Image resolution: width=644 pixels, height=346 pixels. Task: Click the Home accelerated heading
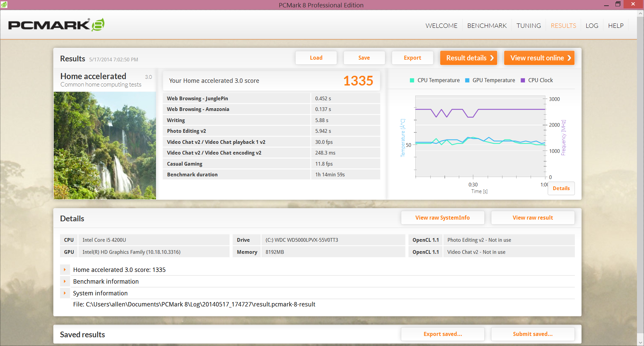tap(93, 76)
